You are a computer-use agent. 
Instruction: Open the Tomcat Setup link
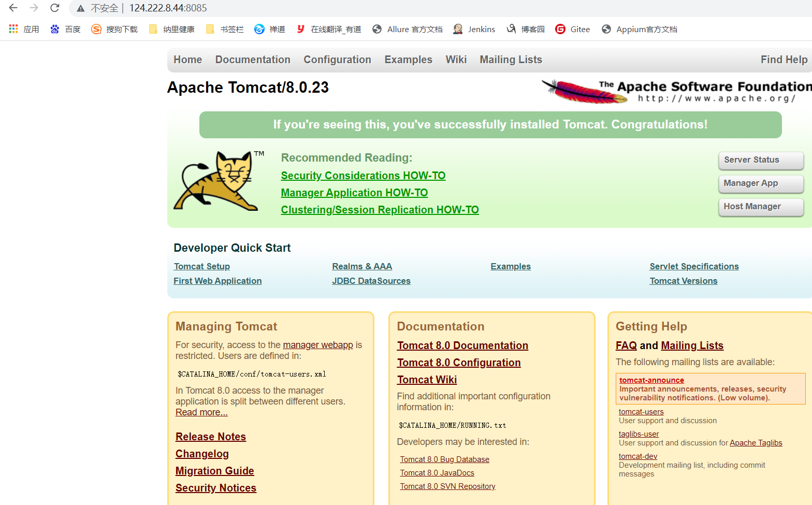click(202, 266)
